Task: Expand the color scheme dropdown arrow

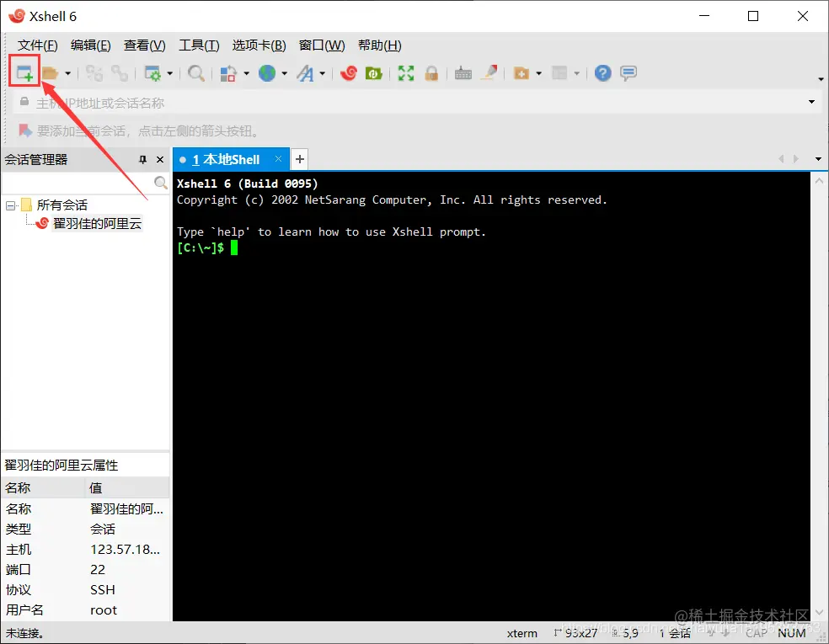Action: pyautogui.click(x=246, y=73)
